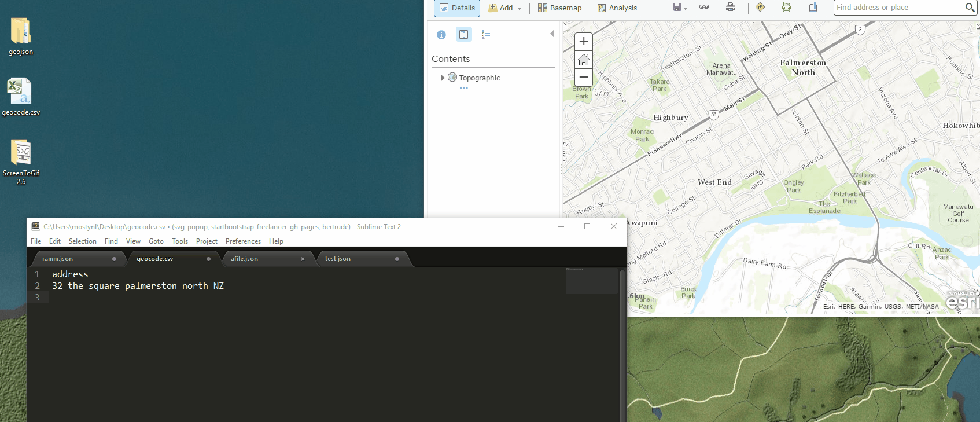Open the Preferences menu
980x422 pixels.
[x=243, y=241]
